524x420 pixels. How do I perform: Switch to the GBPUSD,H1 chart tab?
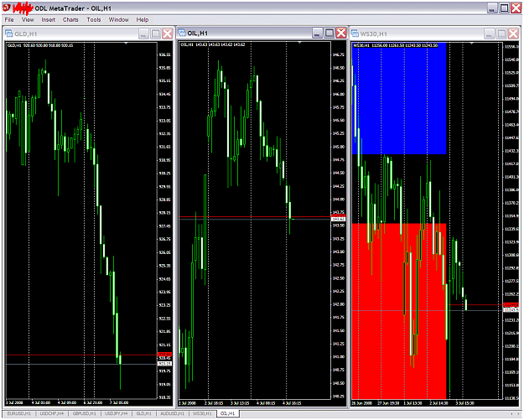pos(84,413)
